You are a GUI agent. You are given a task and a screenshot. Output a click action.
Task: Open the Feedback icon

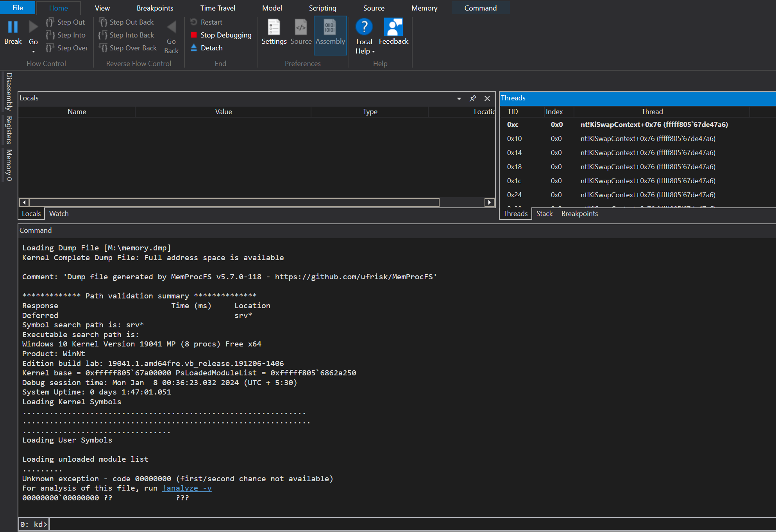pyautogui.click(x=393, y=27)
